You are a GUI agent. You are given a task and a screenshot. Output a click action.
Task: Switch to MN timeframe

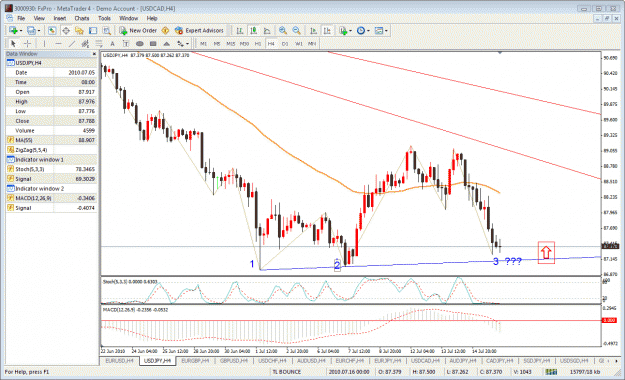(312, 43)
